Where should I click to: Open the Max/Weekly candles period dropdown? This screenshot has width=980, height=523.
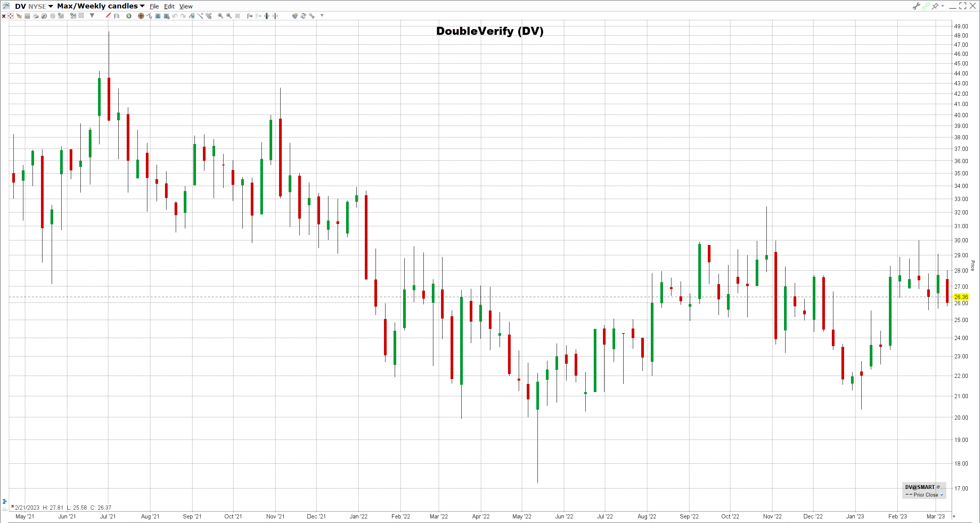pyautogui.click(x=142, y=6)
